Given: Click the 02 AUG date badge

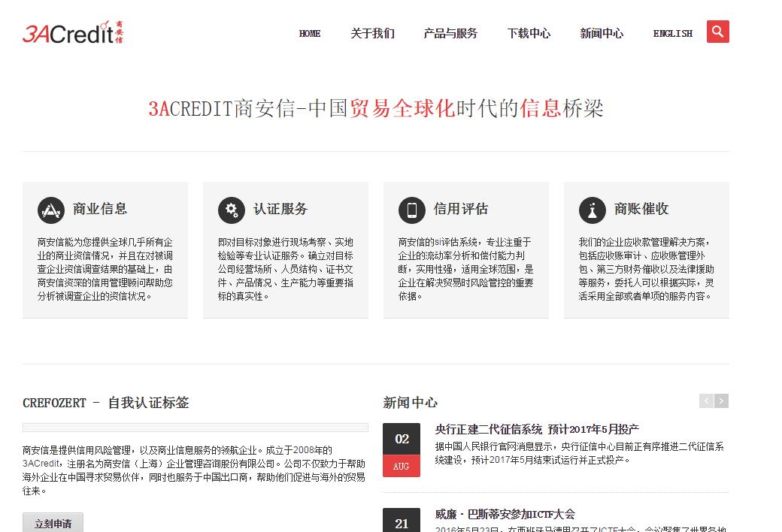Looking at the screenshot, I should click(x=402, y=450).
